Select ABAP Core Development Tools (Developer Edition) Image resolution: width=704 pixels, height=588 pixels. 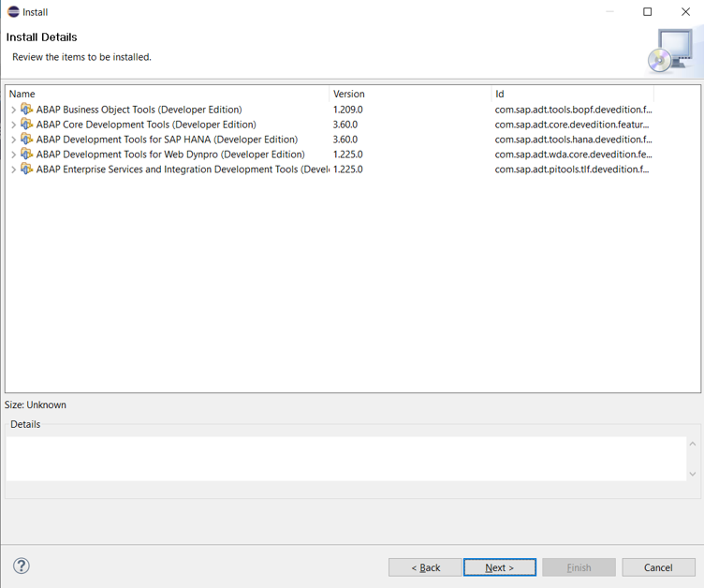[x=146, y=125]
